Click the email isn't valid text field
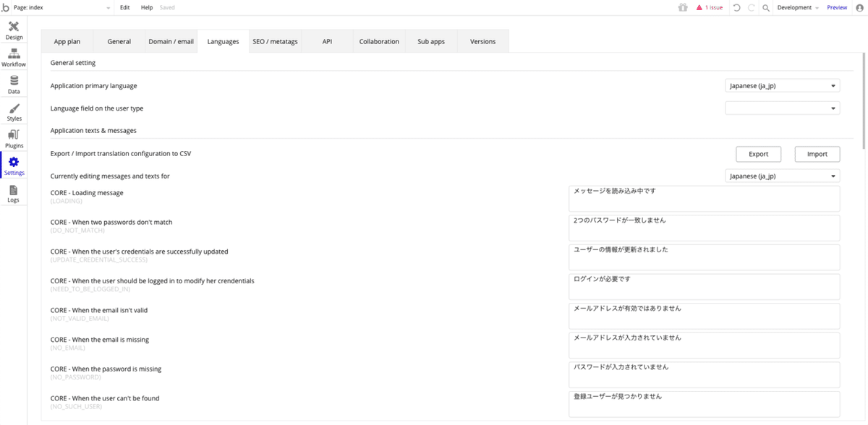 coord(705,316)
